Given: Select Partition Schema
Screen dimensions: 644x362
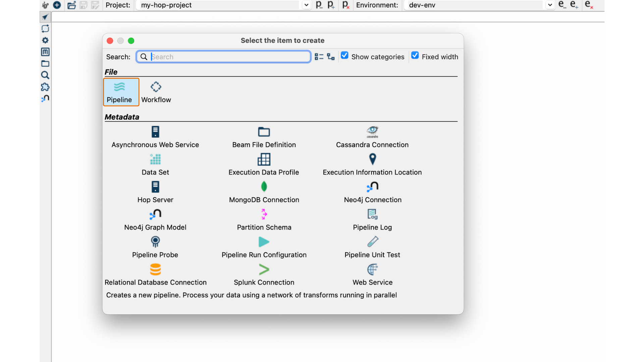Looking at the screenshot, I should click(x=264, y=220).
